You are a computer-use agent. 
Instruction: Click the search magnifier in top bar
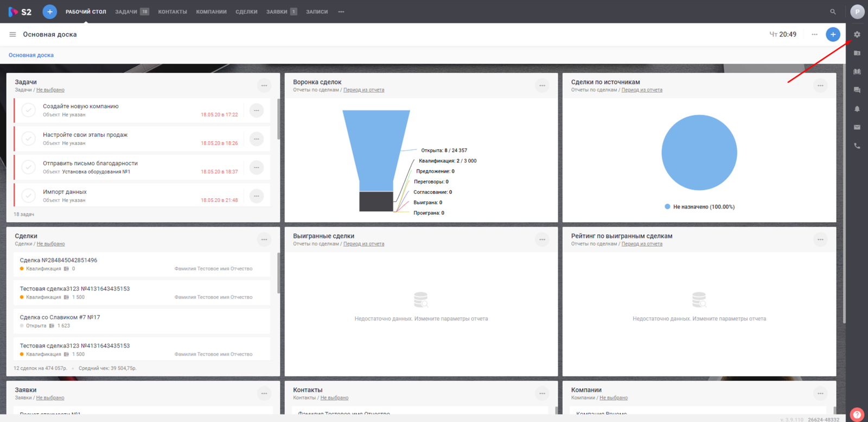tap(833, 11)
